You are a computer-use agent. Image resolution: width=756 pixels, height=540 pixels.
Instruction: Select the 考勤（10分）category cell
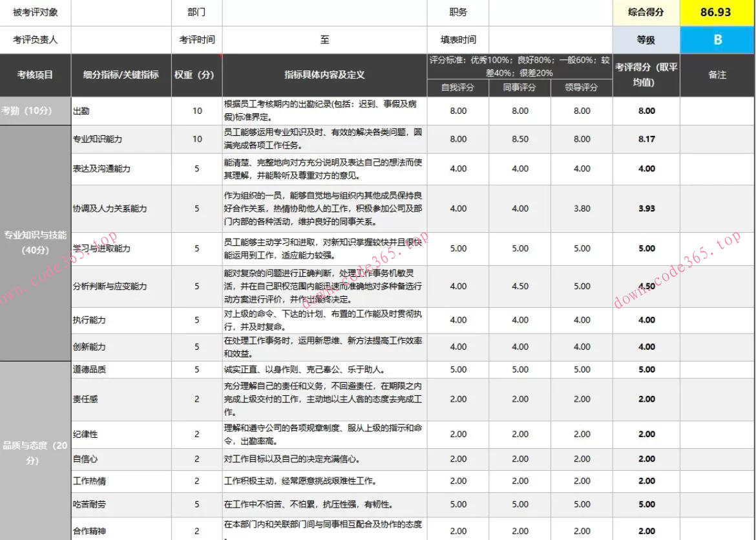[35, 110]
